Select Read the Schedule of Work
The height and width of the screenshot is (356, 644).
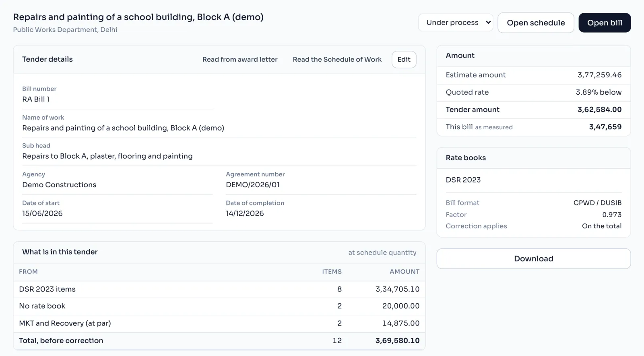(x=337, y=59)
